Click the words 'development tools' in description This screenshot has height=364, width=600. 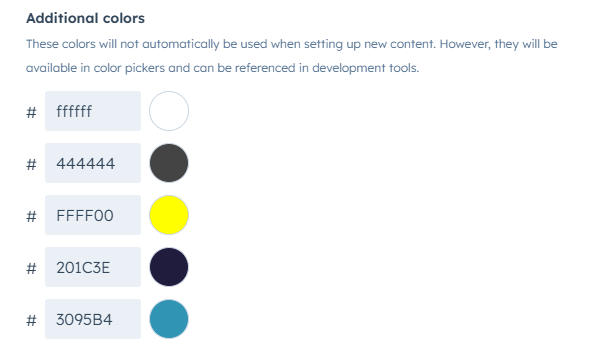pyautogui.click(x=365, y=68)
